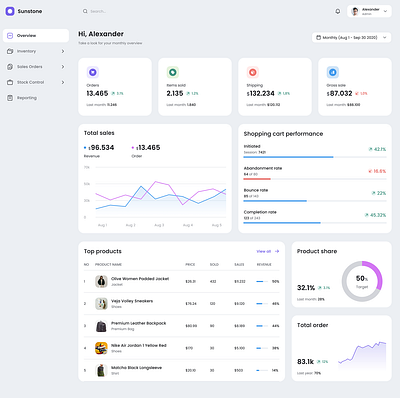Click the Inventory sidebar icon

10,51
